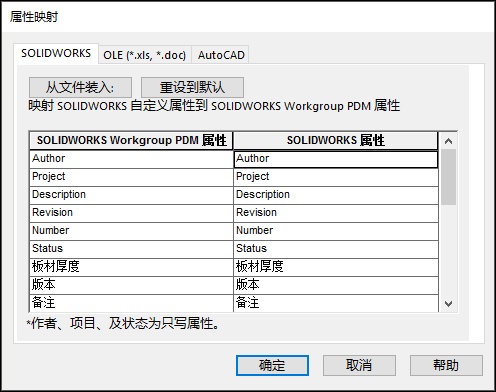Select Description cell in PDM column
Image resolution: width=496 pixels, height=392 pixels.
coord(131,195)
